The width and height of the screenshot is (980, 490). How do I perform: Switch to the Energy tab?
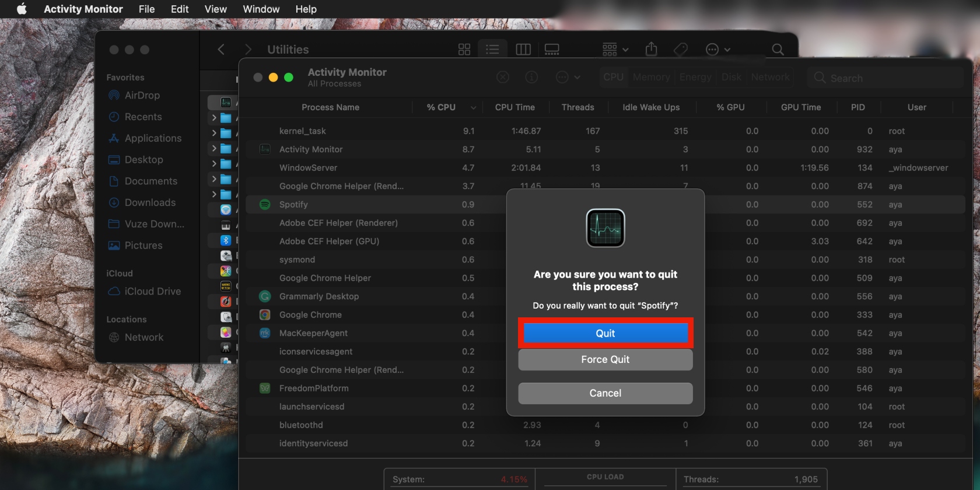click(695, 77)
